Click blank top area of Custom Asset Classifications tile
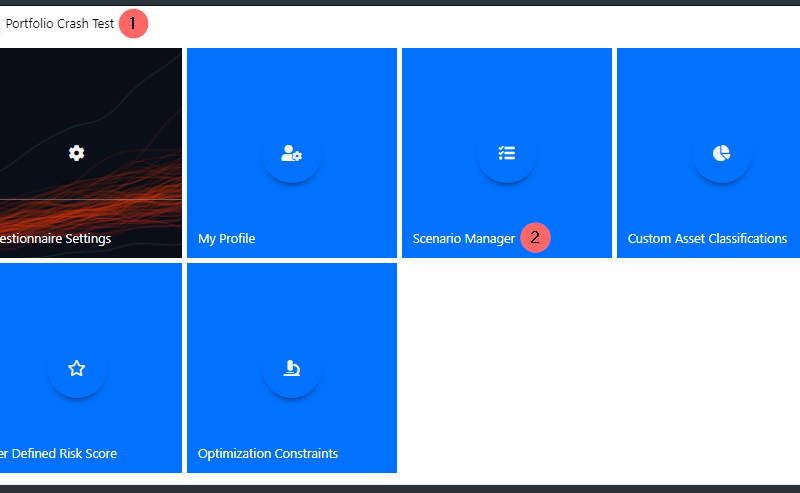The image size is (800, 493). (722, 80)
